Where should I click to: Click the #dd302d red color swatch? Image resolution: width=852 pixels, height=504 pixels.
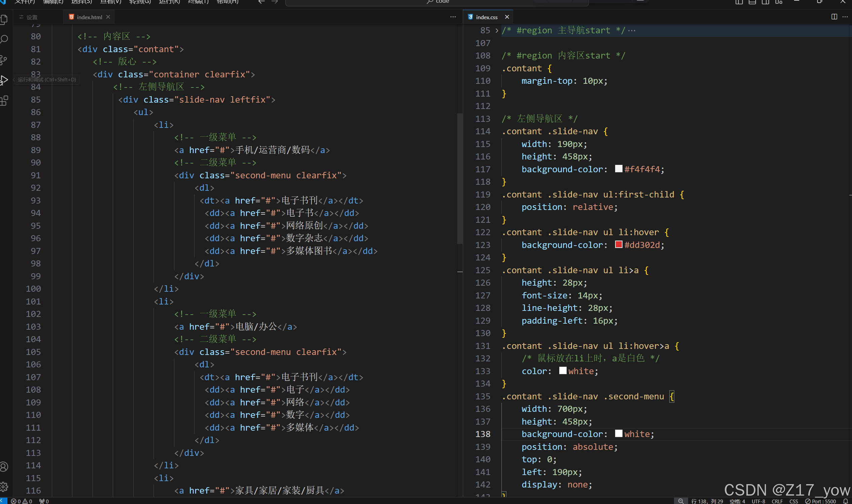coord(618,245)
